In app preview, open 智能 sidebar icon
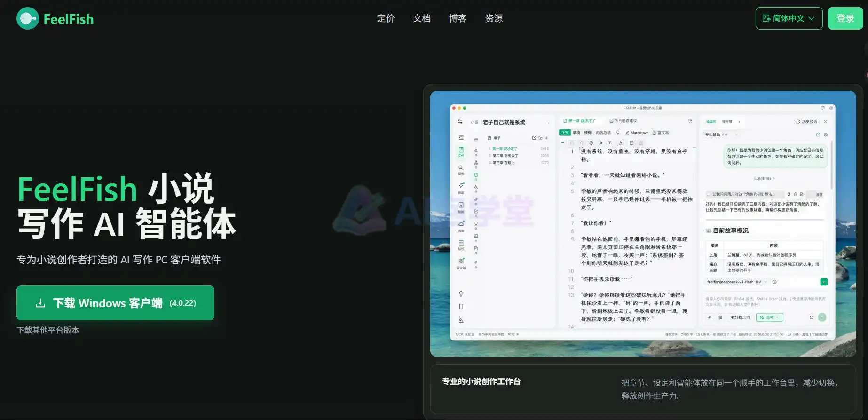 tap(461, 207)
